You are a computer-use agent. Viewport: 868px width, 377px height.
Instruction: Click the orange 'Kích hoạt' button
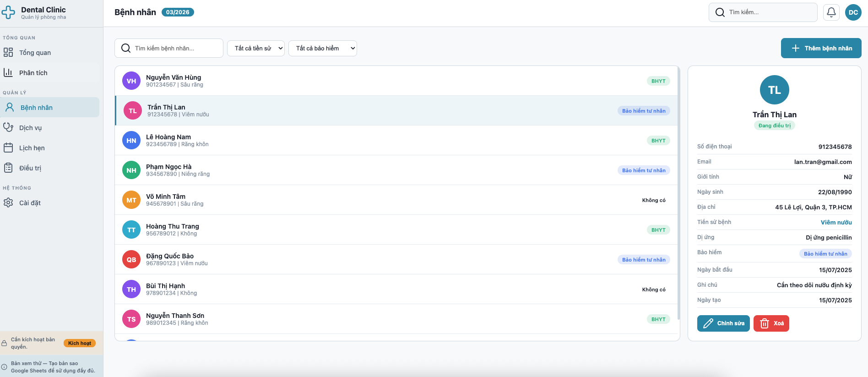coord(79,343)
